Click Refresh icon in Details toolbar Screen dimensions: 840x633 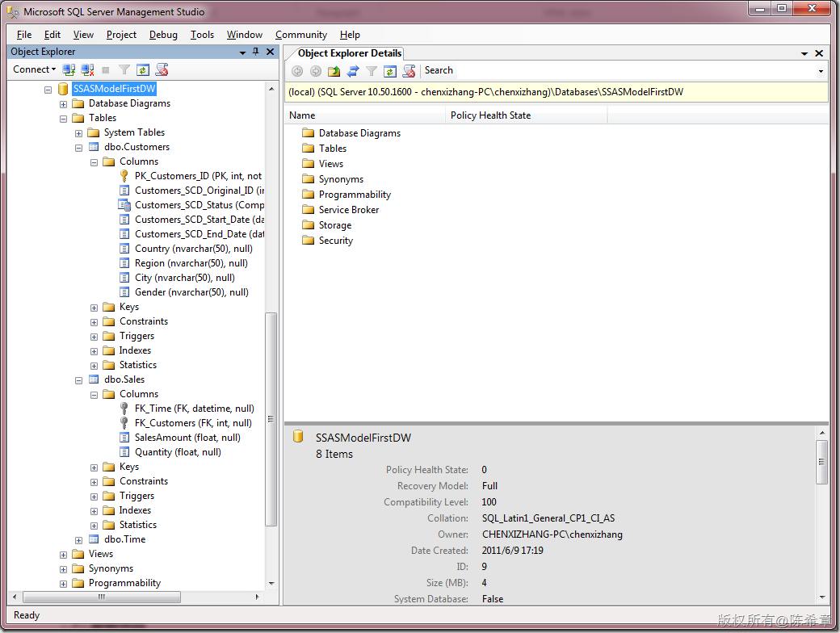tap(390, 71)
